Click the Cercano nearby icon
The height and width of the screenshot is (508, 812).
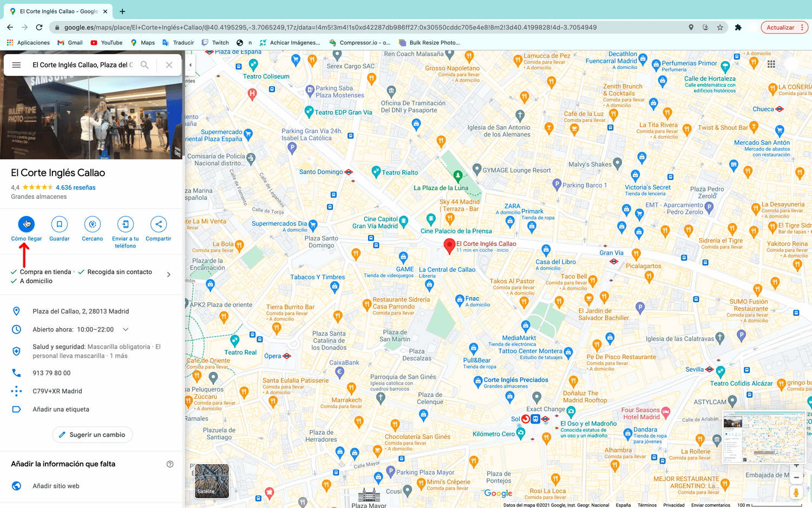click(x=93, y=224)
